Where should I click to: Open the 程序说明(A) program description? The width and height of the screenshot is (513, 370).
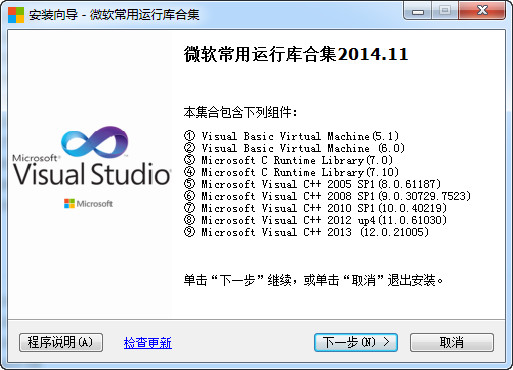point(61,342)
